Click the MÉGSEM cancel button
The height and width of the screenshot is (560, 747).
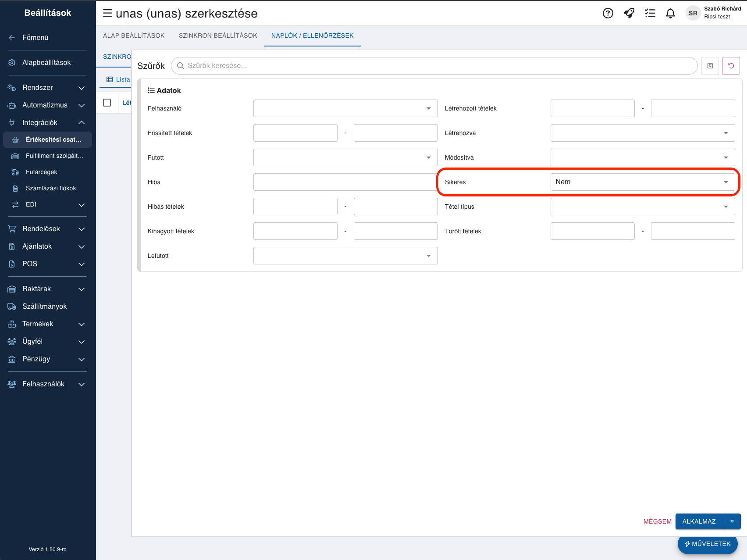click(658, 521)
